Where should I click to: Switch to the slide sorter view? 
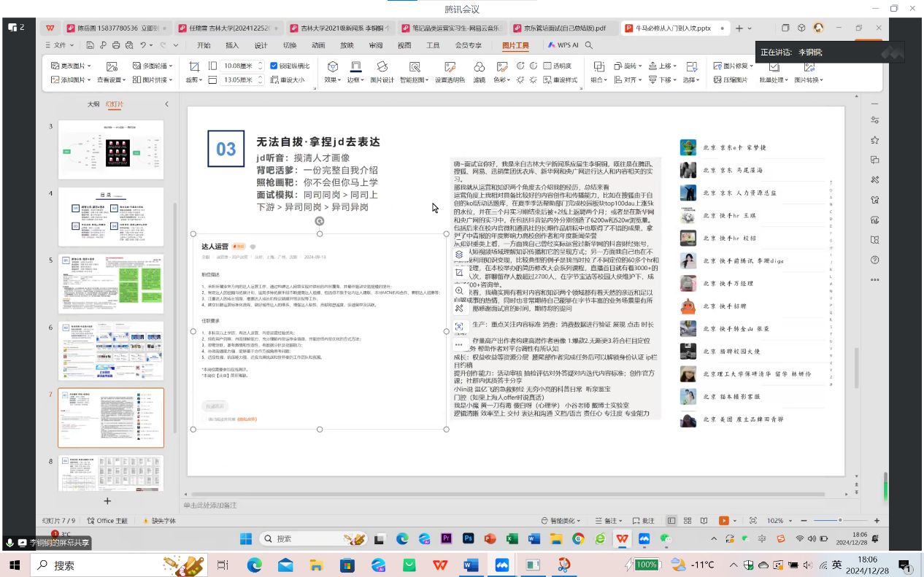coord(688,521)
